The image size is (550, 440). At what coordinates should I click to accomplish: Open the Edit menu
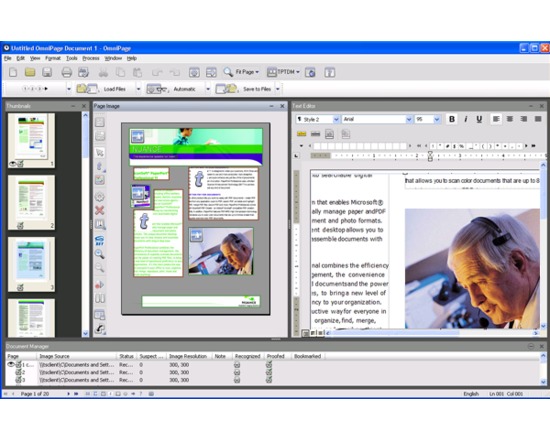pyautogui.click(x=21, y=58)
